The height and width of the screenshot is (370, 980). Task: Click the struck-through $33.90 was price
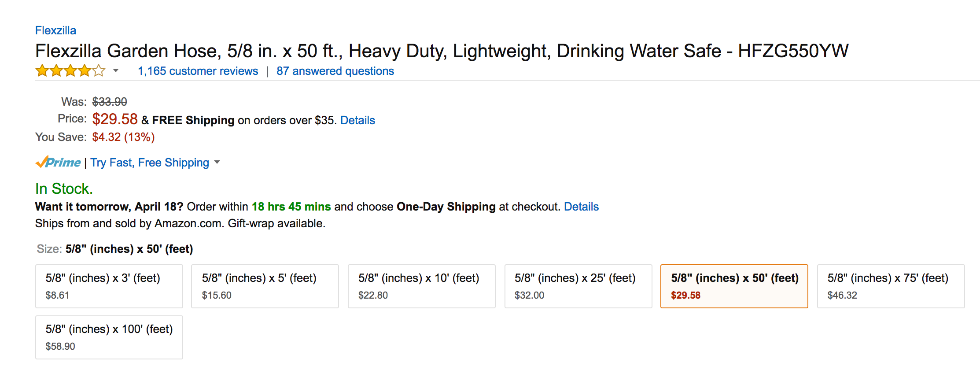[x=110, y=102]
